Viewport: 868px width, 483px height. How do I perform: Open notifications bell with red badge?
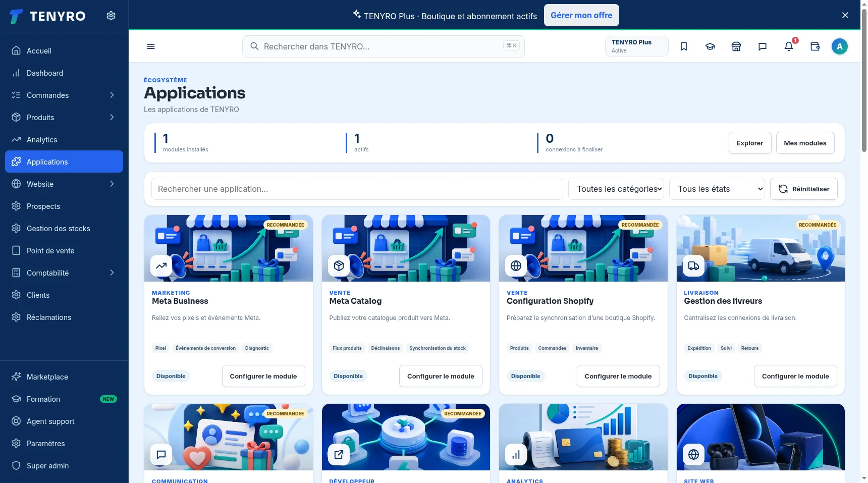pyautogui.click(x=789, y=46)
